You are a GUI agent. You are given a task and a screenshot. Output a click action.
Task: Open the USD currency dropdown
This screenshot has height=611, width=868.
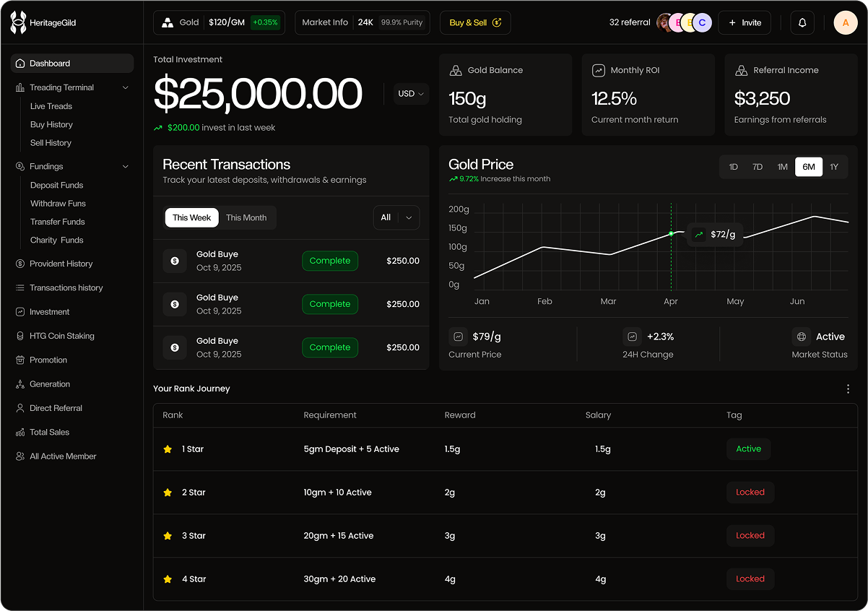click(411, 94)
